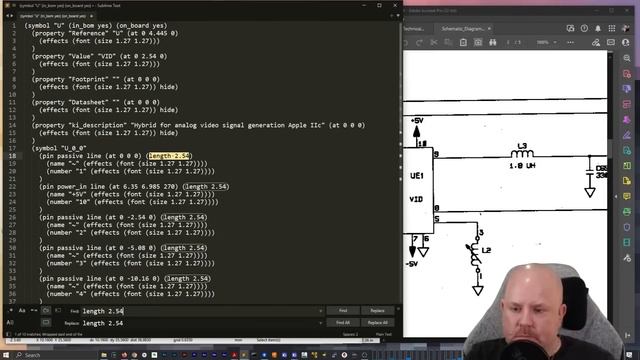
Task: Open Acrobat Protect shield icon
Action: (x=627, y=227)
